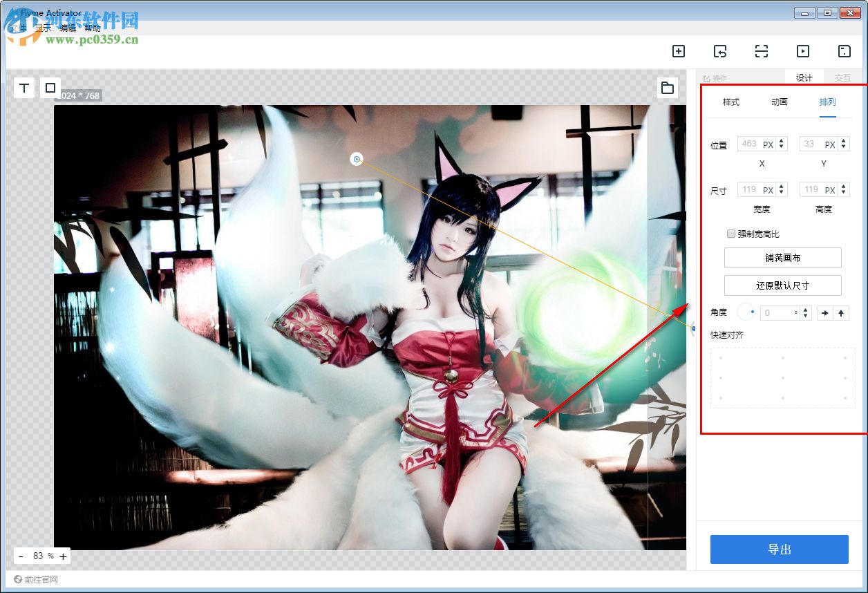Click the middle-right quick align dot
The width and height of the screenshot is (868, 593).
(x=845, y=378)
